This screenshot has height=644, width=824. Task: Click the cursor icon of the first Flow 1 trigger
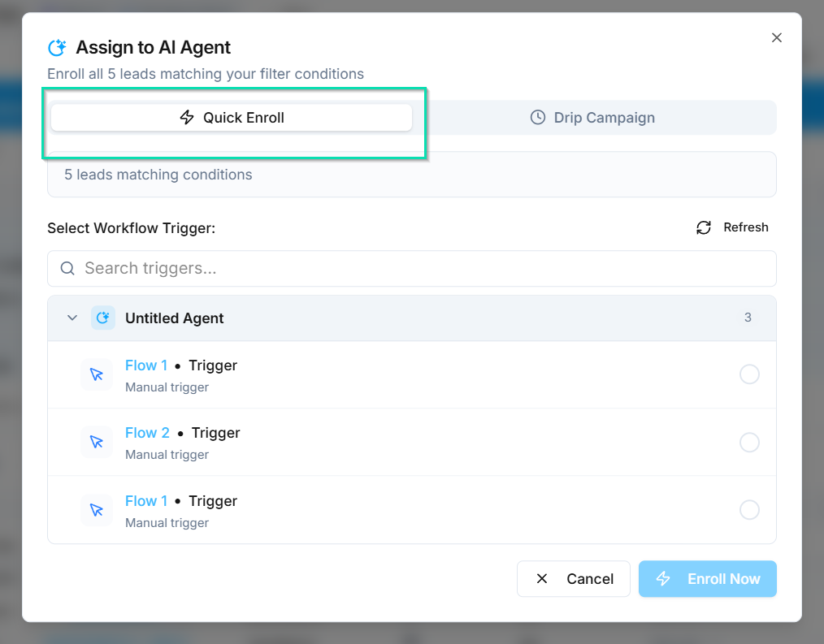coord(97,375)
